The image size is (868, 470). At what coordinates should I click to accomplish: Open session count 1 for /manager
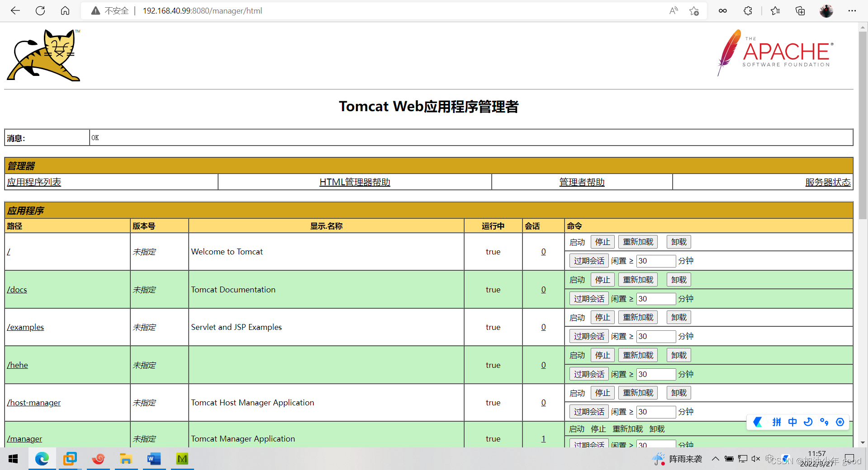(543, 439)
